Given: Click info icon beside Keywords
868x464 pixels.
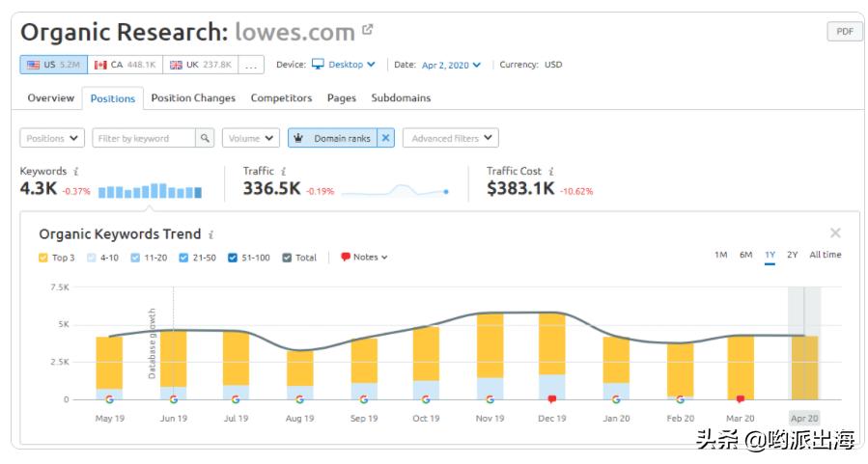Looking at the screenshot, I should tap(76, 172).
